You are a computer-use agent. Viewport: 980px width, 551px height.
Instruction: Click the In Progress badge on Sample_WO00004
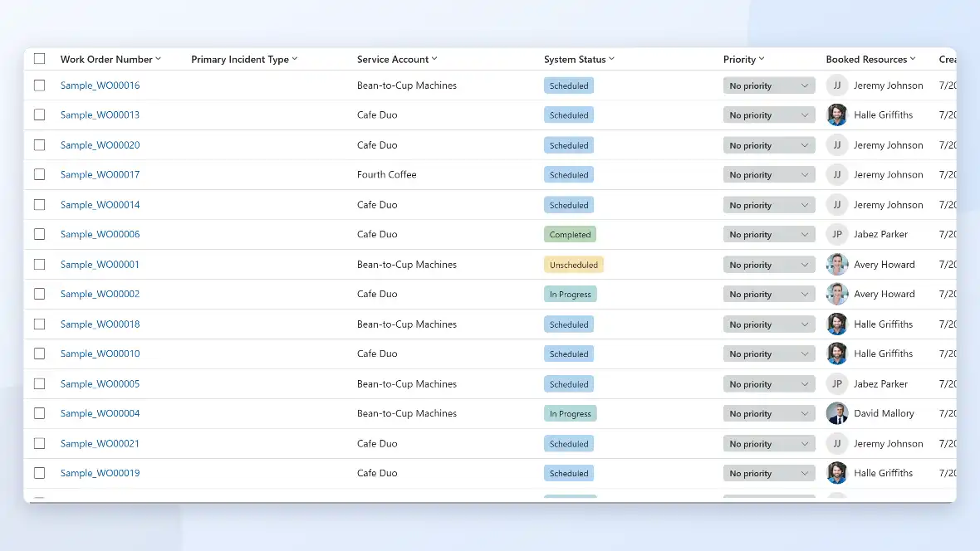pos(570,413)
